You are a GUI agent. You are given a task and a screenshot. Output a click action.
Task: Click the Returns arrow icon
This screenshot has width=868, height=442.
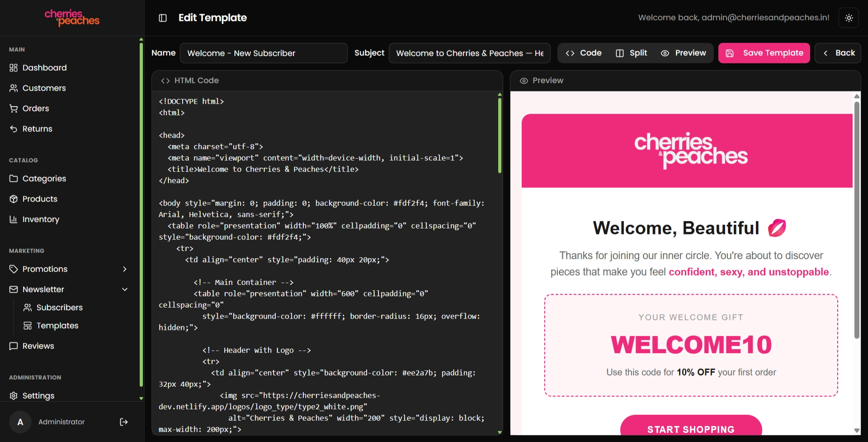14,129
